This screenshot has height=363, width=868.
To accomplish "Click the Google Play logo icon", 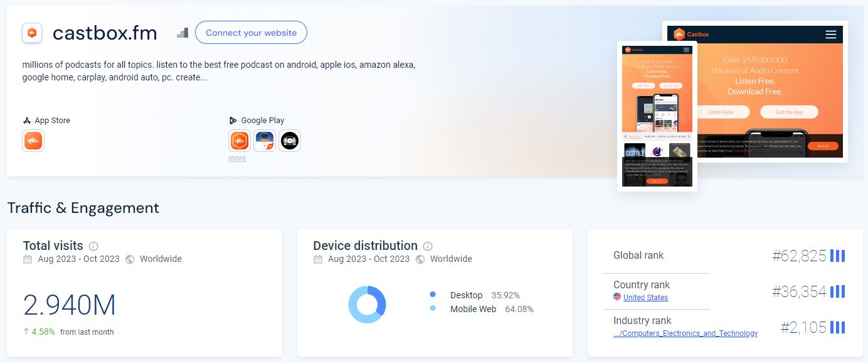I will 233,121.
